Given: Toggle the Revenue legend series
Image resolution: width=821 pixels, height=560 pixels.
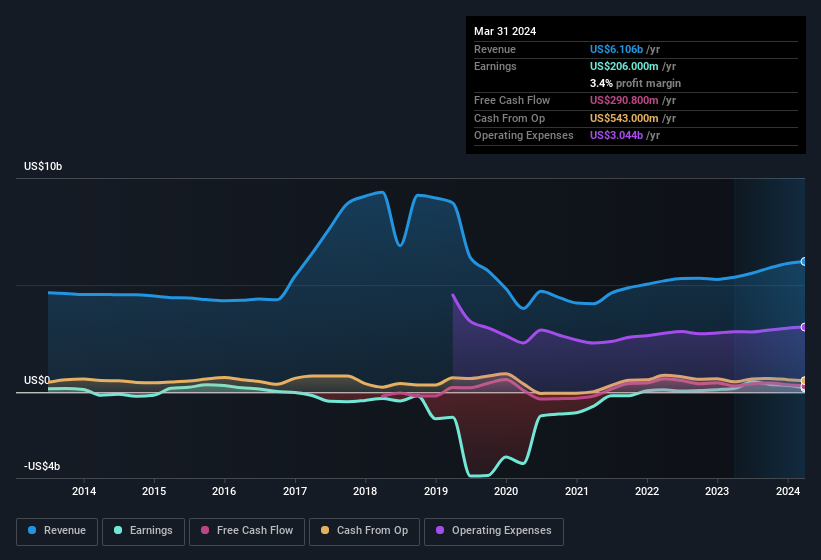Looking at the screenshot, I should click(57, 531).
